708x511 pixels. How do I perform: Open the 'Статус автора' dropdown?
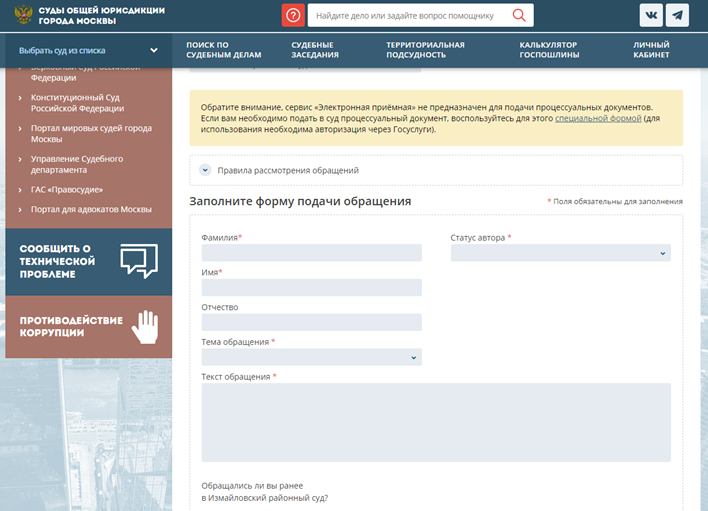(560, 253)
